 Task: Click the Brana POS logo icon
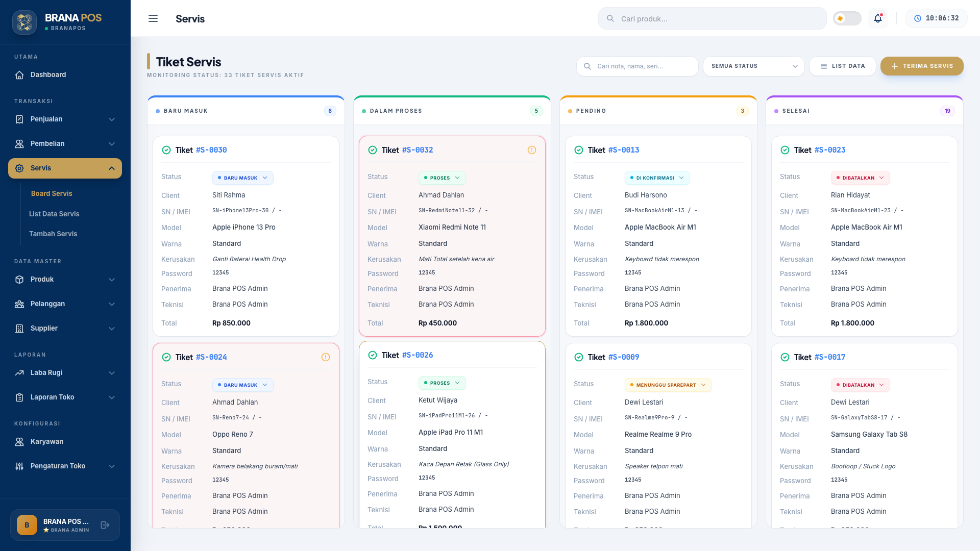pos(24,22)
